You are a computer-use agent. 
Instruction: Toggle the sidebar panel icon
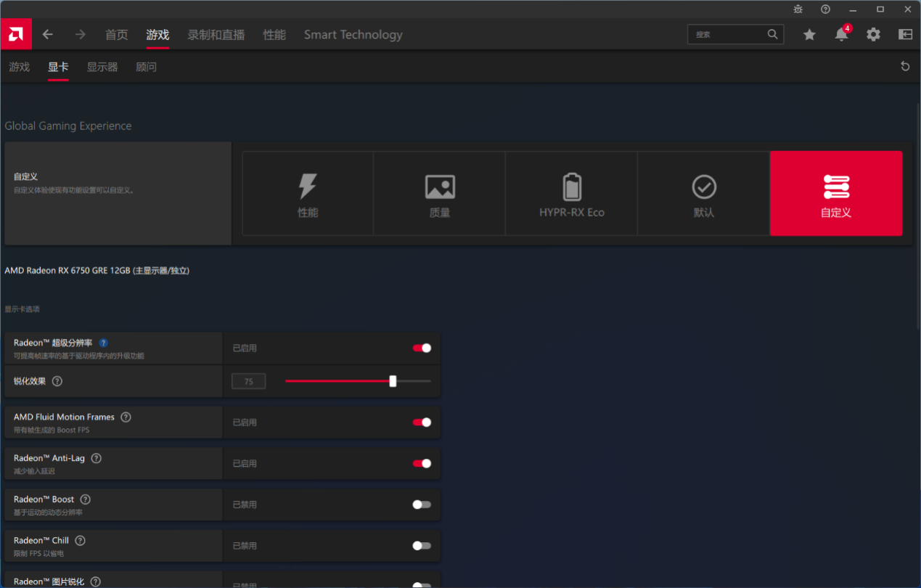click(x=905, y=34)
